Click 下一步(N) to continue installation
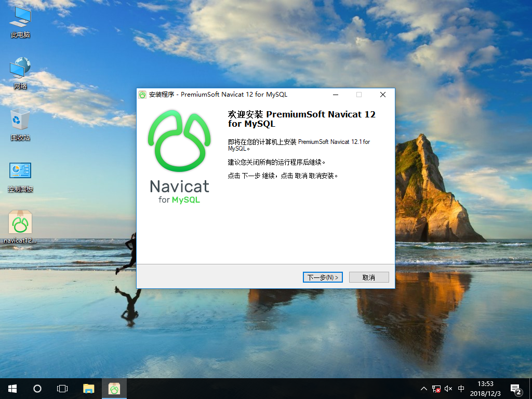This screenshot has height=399, width=532. pos(323,277)
